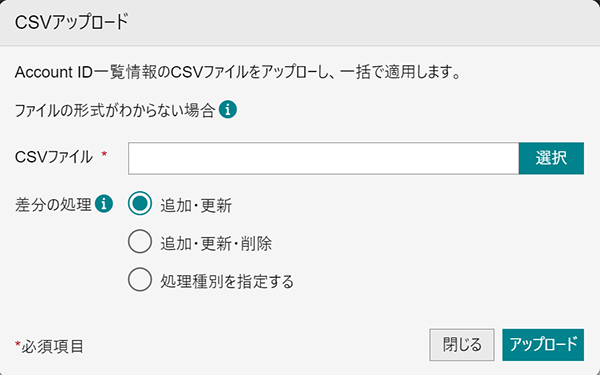The height and width of the screenshot is (375, 600).
Task: Click the 追加・更新・削除 option label text
Action: [216, 244]
